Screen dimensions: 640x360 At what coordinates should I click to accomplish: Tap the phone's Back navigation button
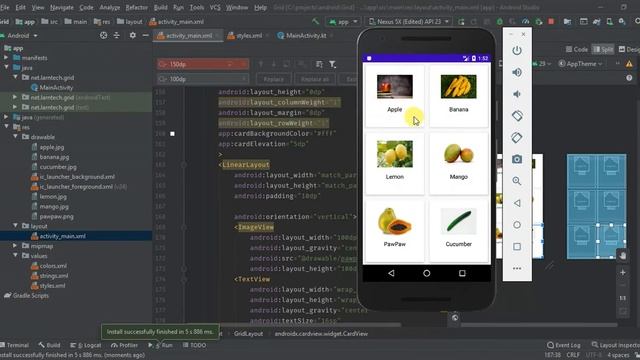[391, 273]
